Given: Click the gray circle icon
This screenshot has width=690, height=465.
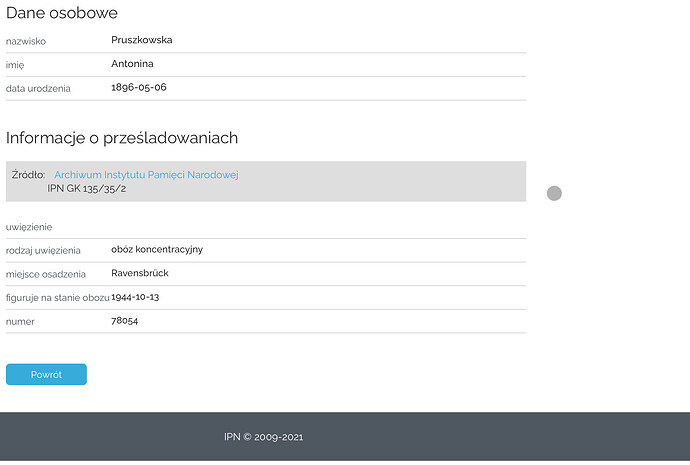Looking at the screenshot, I should click(x=554, y=193).
